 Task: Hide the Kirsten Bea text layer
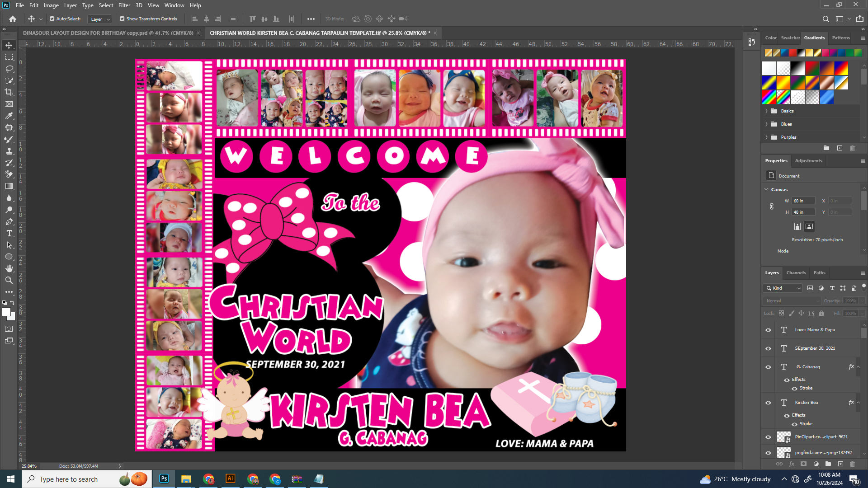pos(768,403)
